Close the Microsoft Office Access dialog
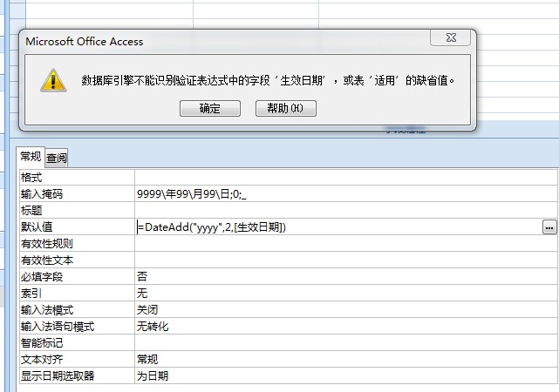Viewport: 559px width, 392px height. 451,37
